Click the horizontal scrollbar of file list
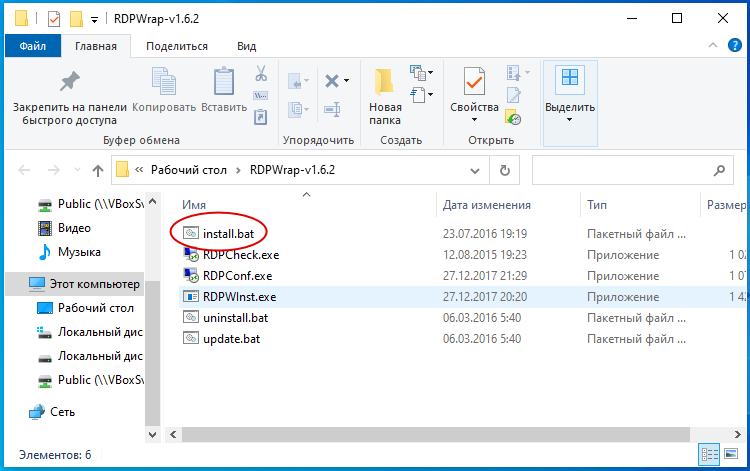The width and height of the screenshot is (750, 471). [x=436, y=434]
